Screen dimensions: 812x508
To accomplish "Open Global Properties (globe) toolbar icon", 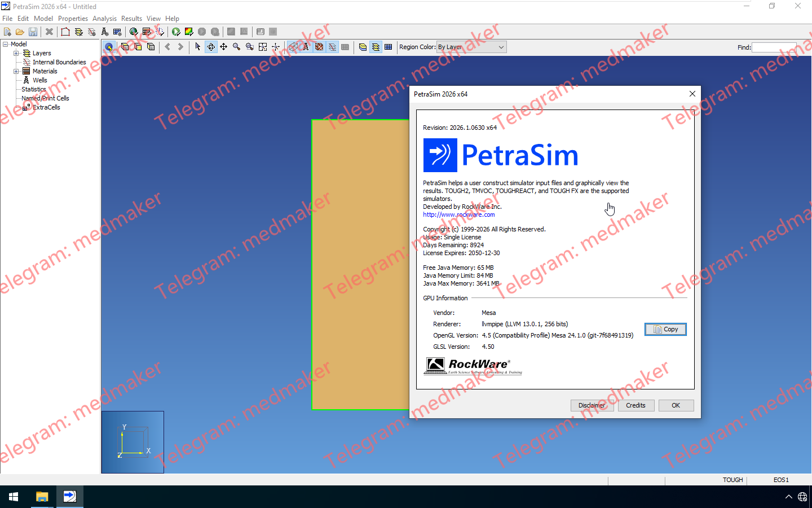I will [x=134, y=32].
